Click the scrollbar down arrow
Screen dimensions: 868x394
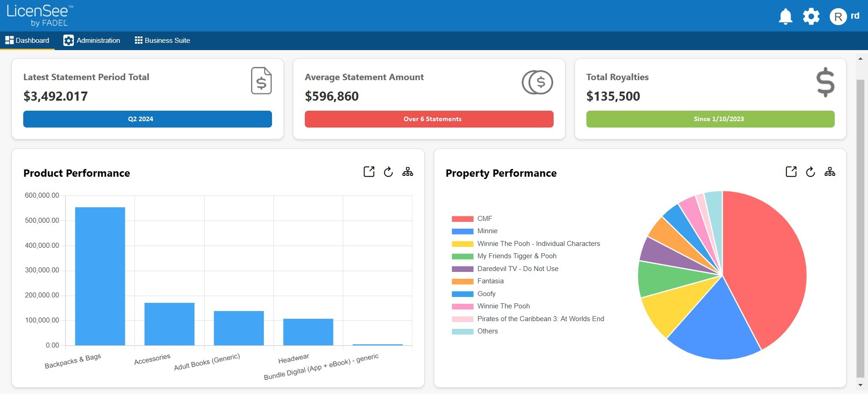tap(860, 385)
